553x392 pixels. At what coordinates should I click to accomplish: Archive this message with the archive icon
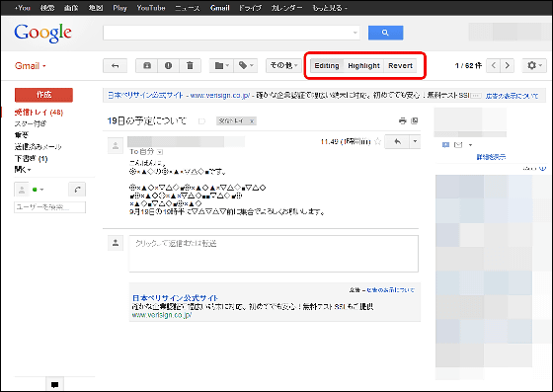147,66
